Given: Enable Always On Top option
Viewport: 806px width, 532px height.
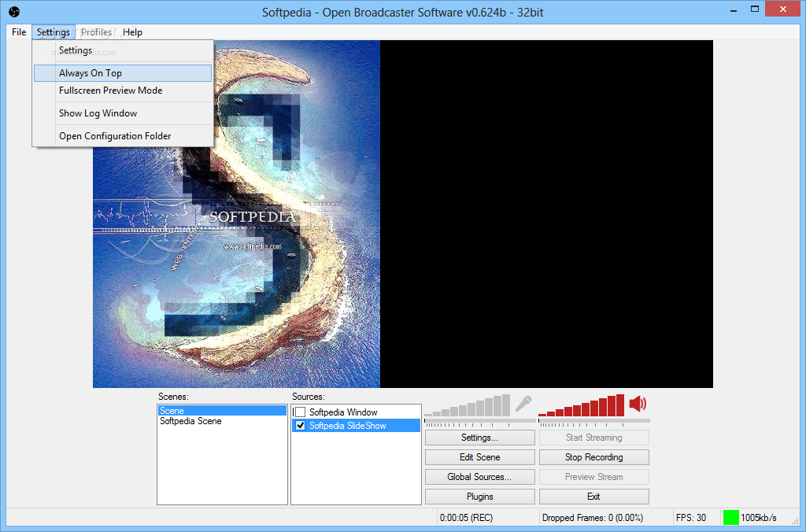Looking at the screenshot, I should tap(123, 73).
